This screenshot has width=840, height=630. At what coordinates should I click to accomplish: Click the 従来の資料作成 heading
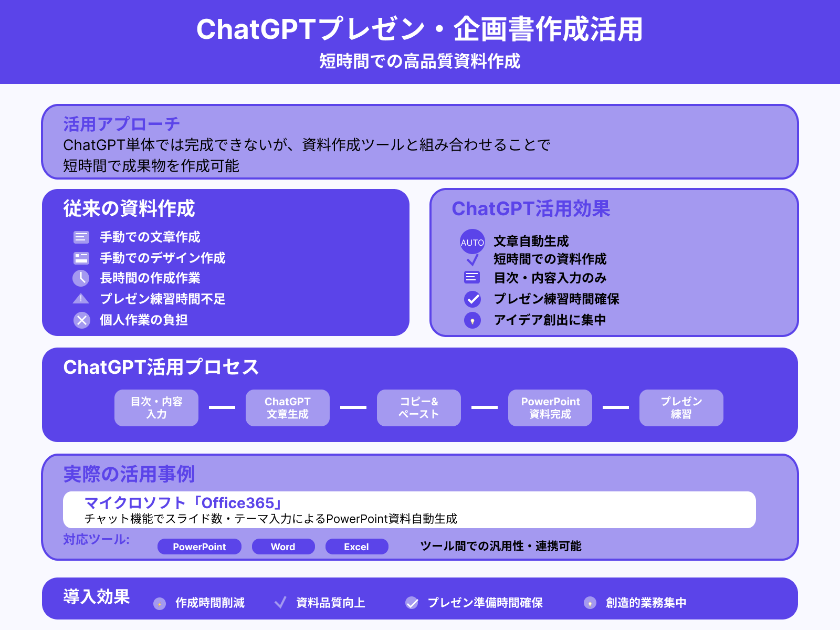129,208
